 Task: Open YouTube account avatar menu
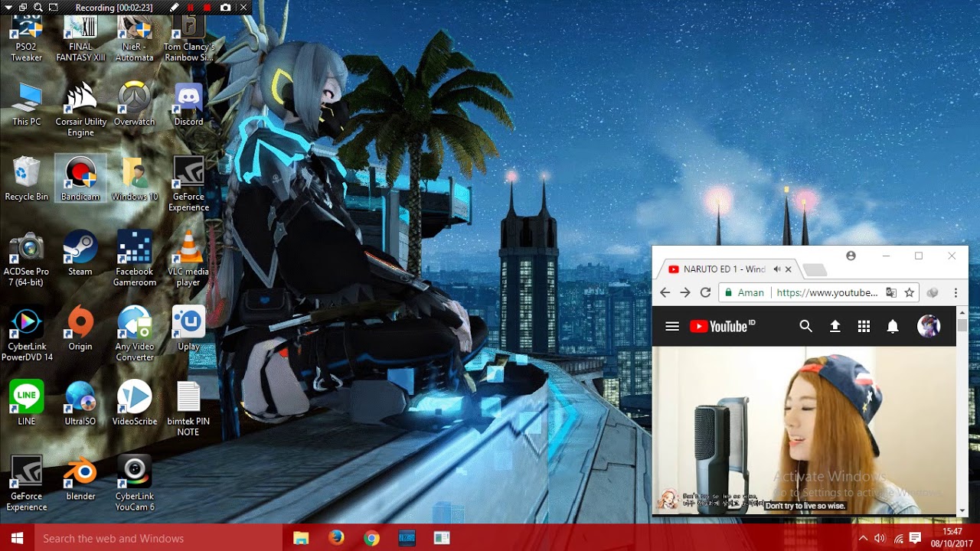click(929, 326)
